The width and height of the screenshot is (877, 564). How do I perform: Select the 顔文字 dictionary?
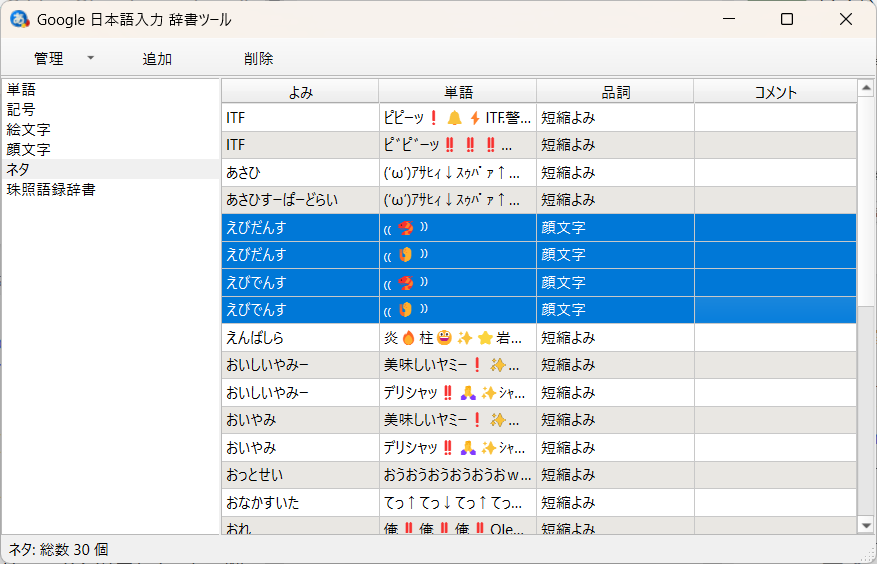tap(28, 150)
